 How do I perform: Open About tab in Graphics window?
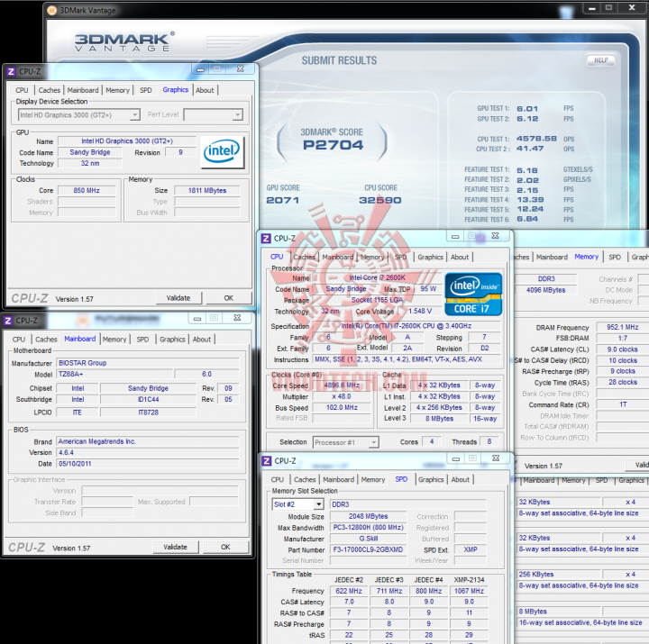(x=205, y=90)
